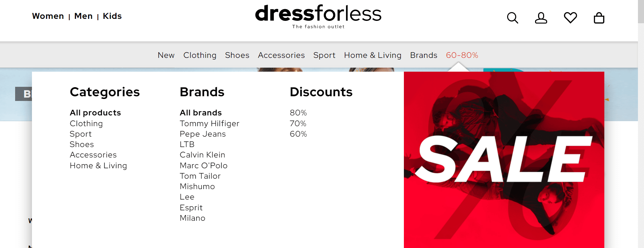Open the Calvin Klein brand link

[202, 155]
